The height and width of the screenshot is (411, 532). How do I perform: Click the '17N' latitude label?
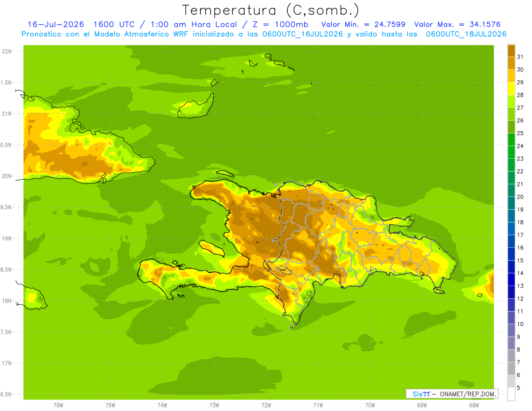[x=7, y=363]
